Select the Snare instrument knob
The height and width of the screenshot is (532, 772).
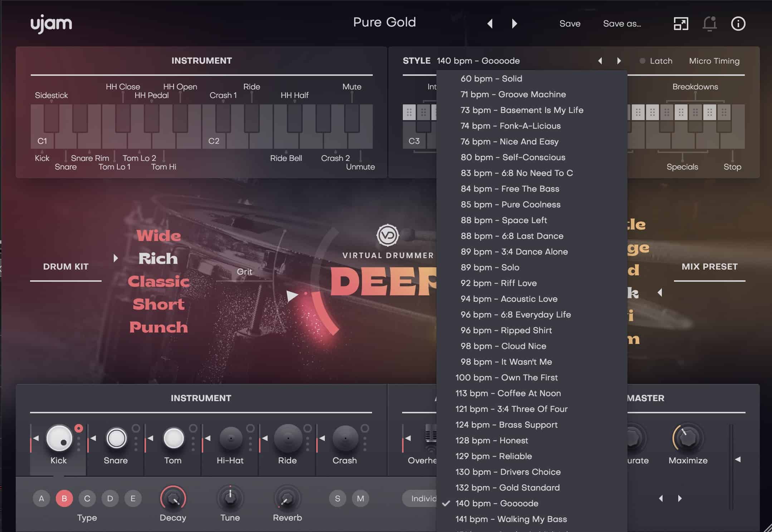[x=116, y=438]
